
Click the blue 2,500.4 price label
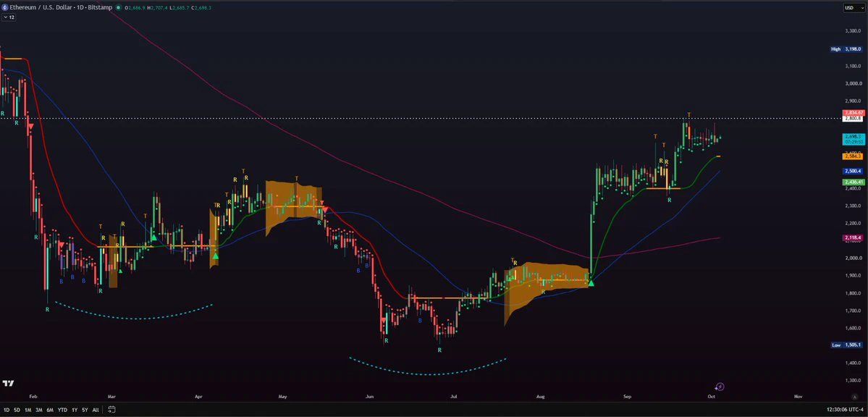[x=852, y=171]
